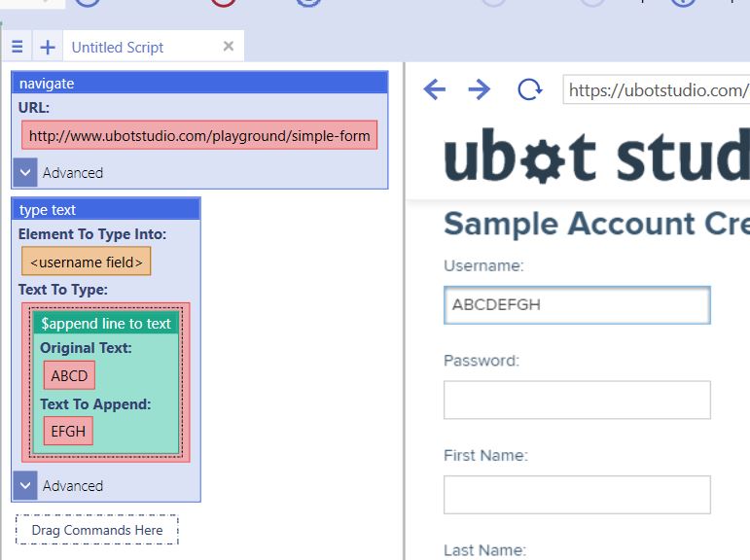Edit Text To Append value EFGH
This screenshot has width=750, height=560.
pyautogui.click(x=68, y=431)
